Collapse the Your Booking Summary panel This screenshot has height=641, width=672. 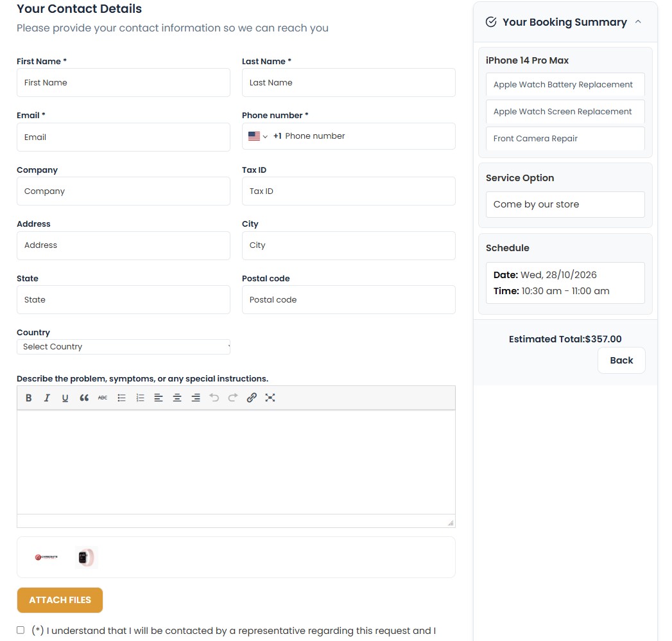click(638, 21)
